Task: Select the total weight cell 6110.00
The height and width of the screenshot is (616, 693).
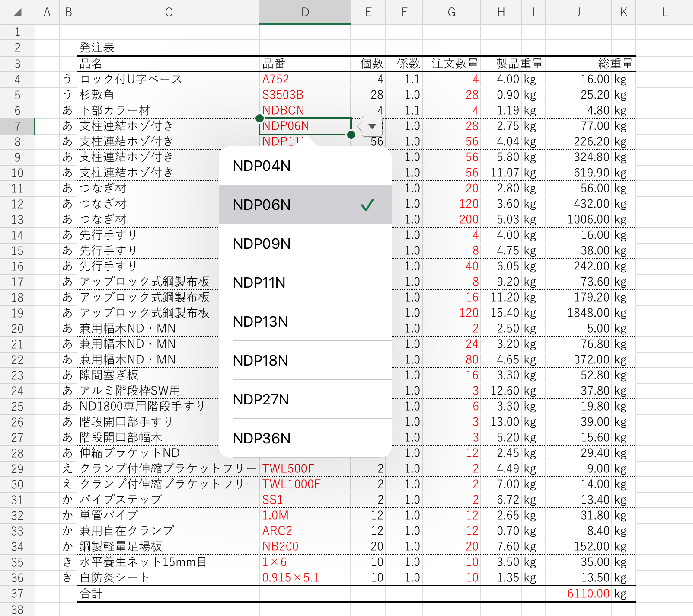Action: click(588, 594)
